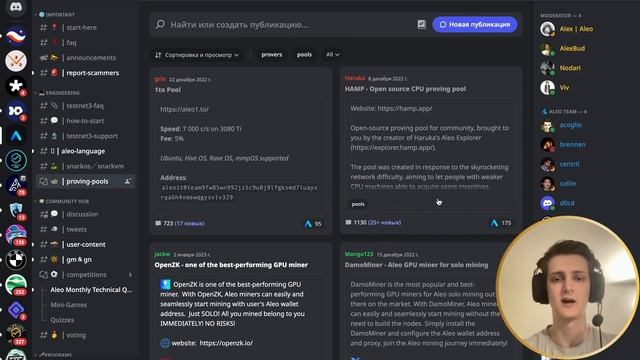Click pools tag on HAMP post
The height and width of the screenshot is (360, 640).
[x=358, y=204]
